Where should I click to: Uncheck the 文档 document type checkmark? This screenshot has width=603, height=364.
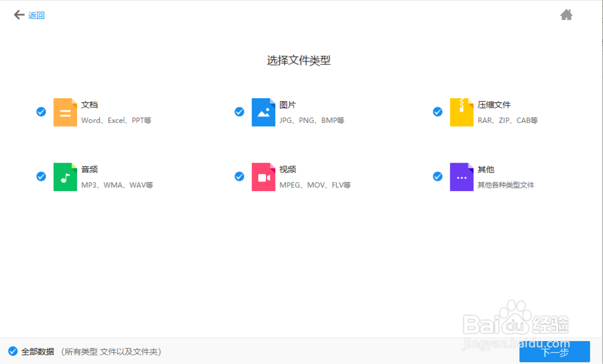(41, 111)
